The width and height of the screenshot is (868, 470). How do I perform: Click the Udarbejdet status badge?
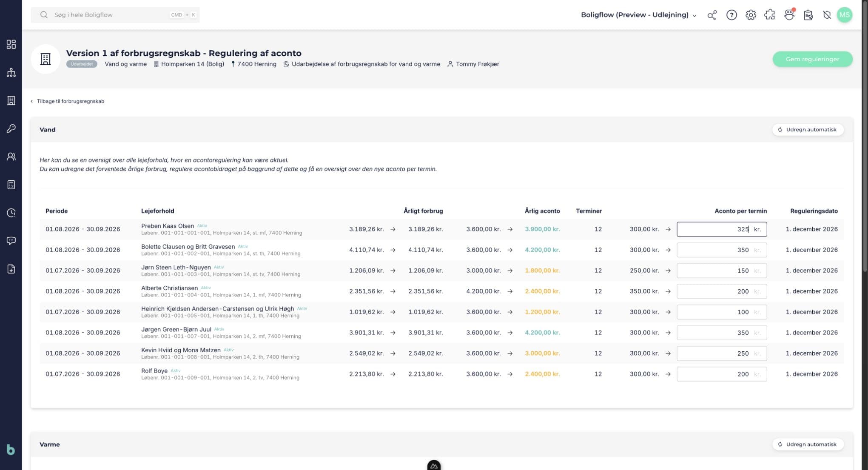(x=82, y=64)
